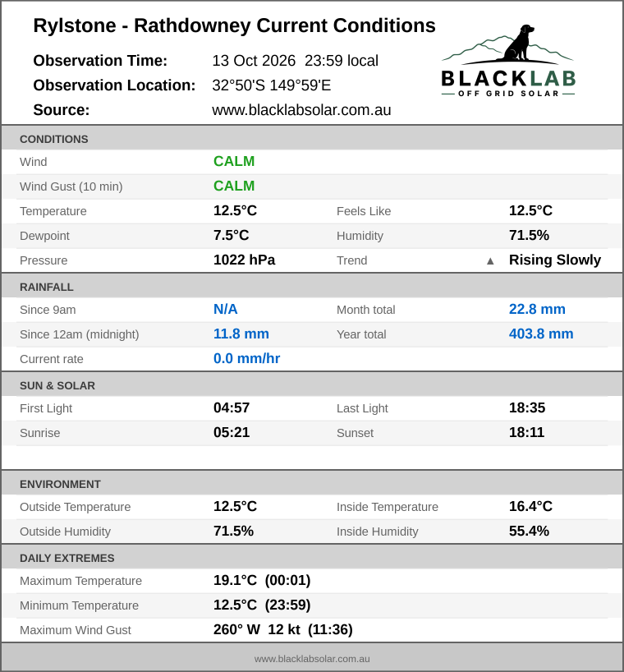Select the ENVIRONMENT section header
The height and width of the screenshot is (672, 624).
point(312,484)
